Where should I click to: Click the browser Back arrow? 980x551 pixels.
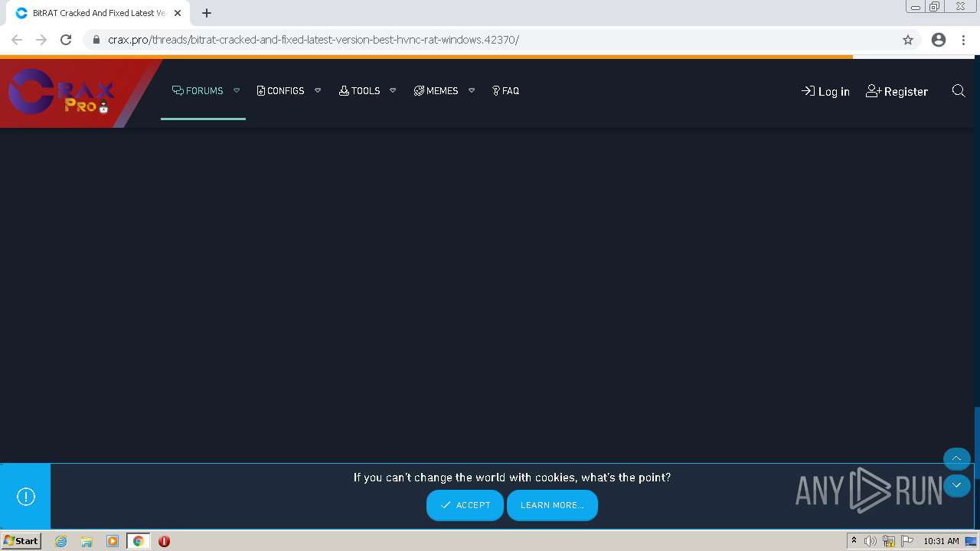pos(17,40)
